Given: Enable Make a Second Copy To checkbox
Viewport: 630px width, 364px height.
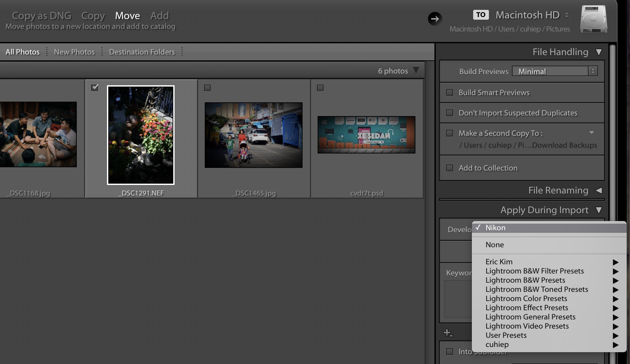Looking at the screenshot, I should [450, 133].
